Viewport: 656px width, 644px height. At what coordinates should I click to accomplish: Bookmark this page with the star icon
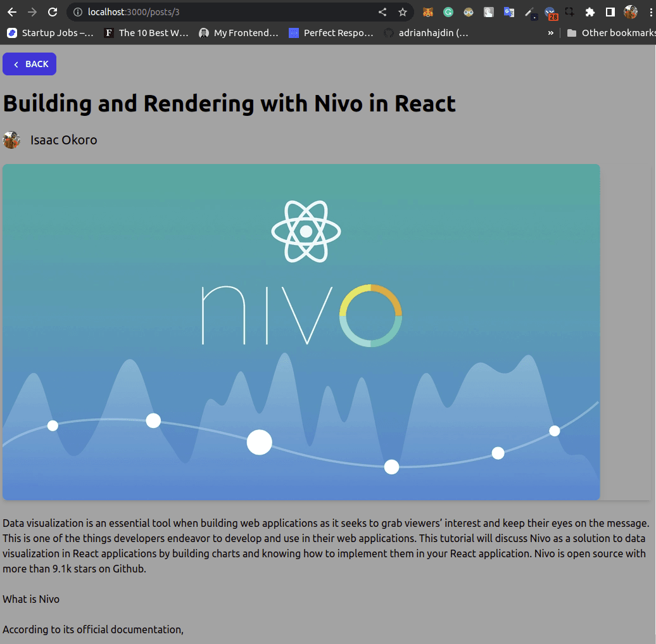403,12
